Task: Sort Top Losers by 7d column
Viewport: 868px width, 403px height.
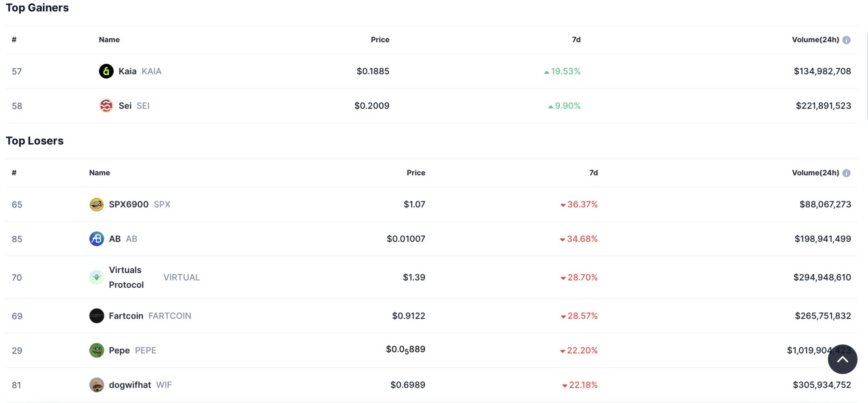Action: coord(594,173)
